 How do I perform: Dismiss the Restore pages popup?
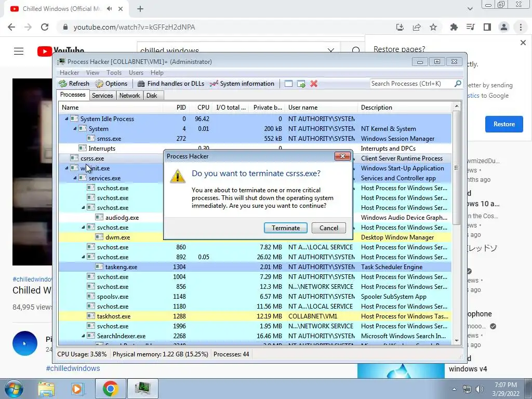[523, 43]
